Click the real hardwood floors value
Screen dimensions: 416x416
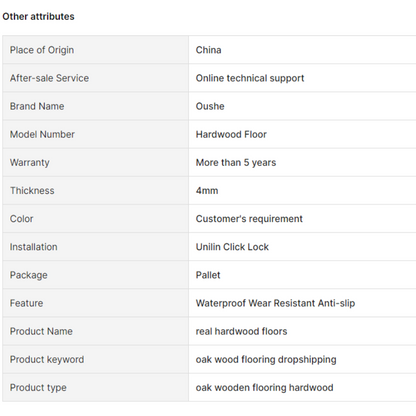point(241,331)
